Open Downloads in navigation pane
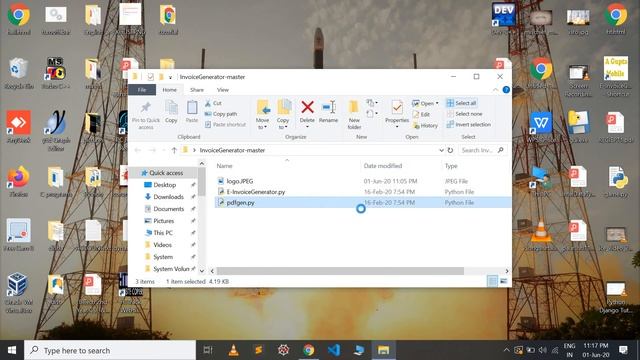This screenshot has height=360, width=640. 168,197
